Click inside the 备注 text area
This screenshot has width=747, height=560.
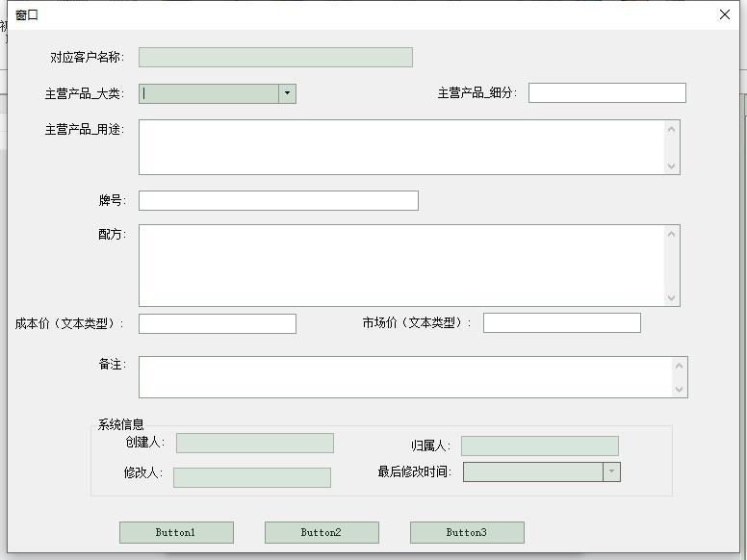point(405,377)
